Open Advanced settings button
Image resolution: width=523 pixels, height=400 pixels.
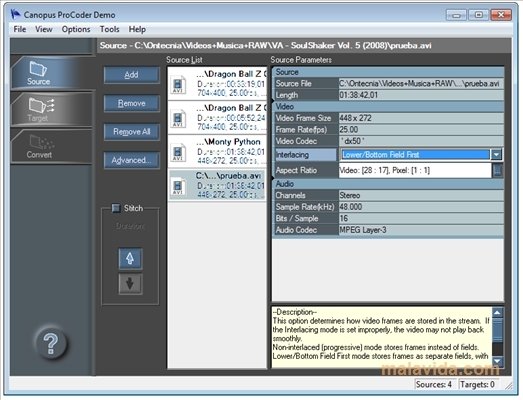click(131, 160)
